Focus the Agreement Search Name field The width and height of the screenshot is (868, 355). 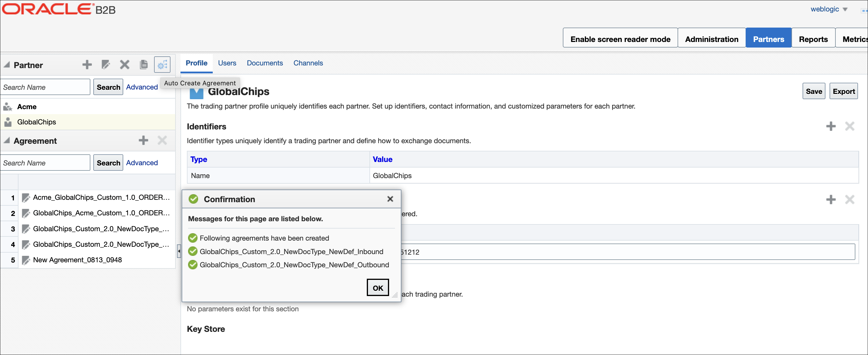point(45,163)
